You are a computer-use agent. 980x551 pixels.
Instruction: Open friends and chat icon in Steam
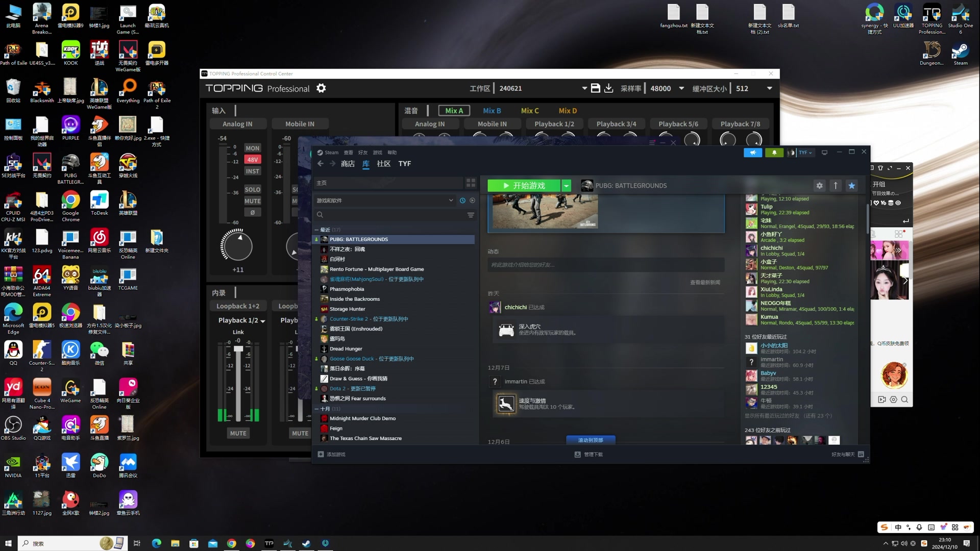(x=861, y=454)
